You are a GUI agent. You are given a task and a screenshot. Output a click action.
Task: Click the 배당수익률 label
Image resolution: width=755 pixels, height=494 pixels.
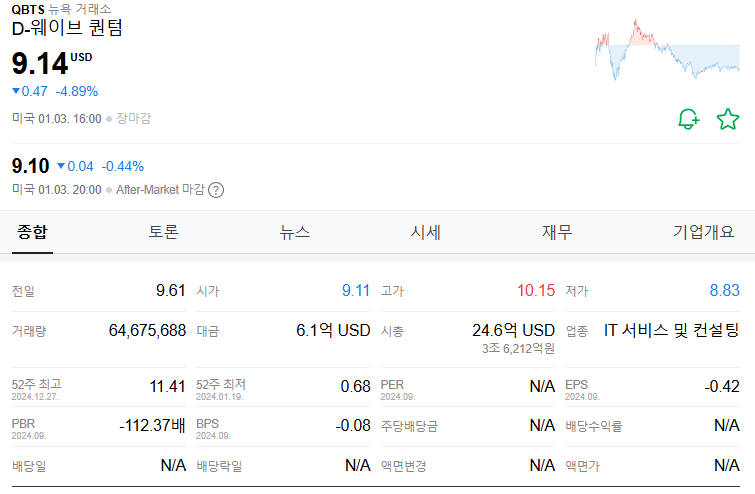coord(594,426)
